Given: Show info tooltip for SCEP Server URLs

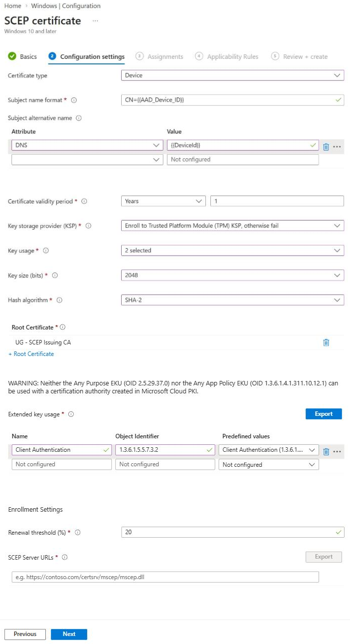Looking at the screenshot, I should click(x=64, y=557).
